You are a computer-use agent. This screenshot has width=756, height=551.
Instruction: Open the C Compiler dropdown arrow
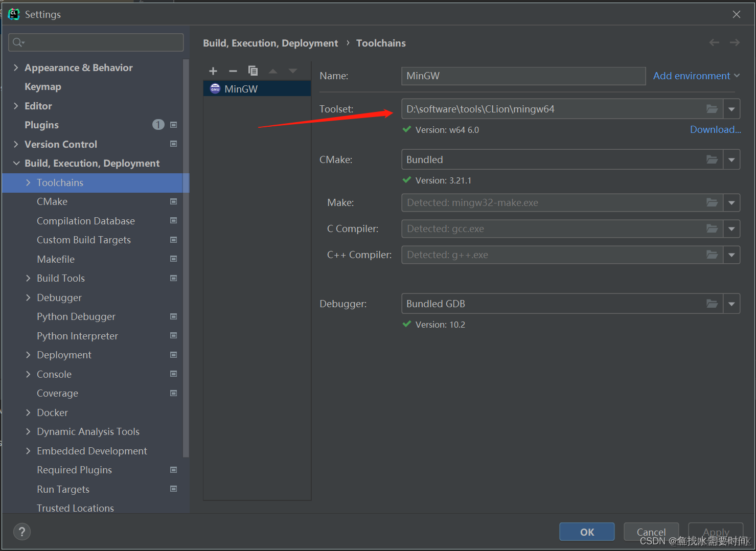(x=731, y=228)
